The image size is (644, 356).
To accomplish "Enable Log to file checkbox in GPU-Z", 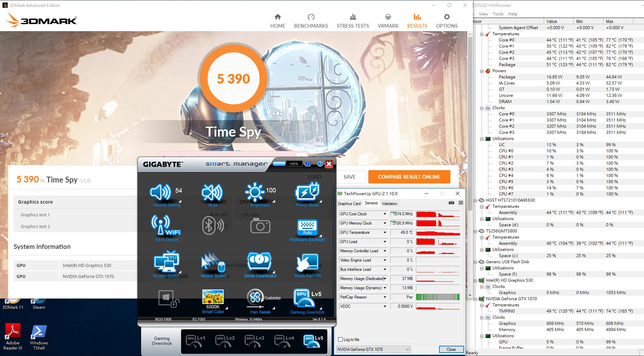I will (x=340, y=340).
